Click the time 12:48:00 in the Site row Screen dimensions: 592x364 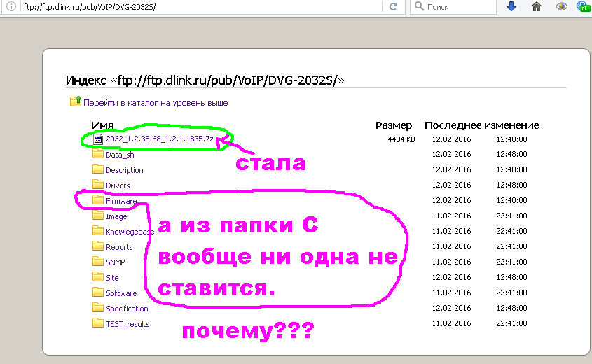pyautogui.click(x=511, y=277)
